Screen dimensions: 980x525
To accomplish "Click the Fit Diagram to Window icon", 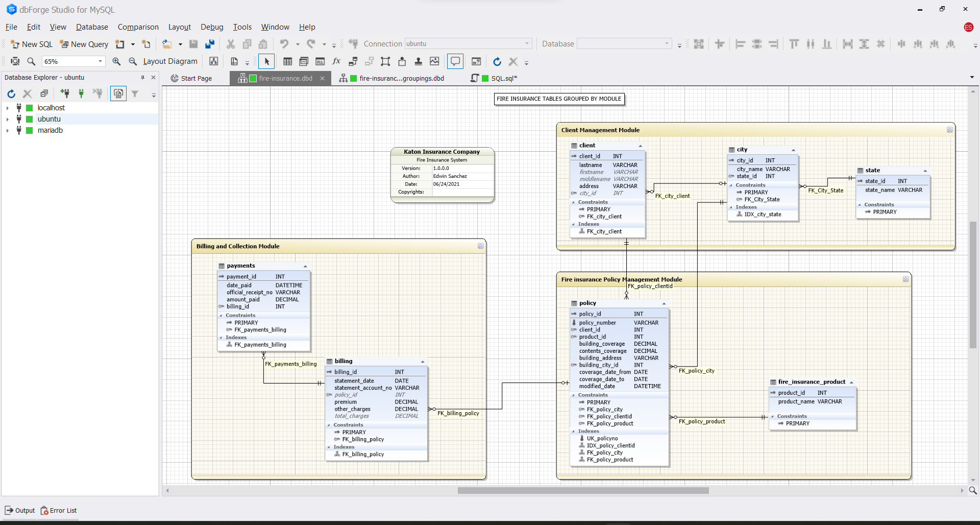I will click(x=15, y=61).
